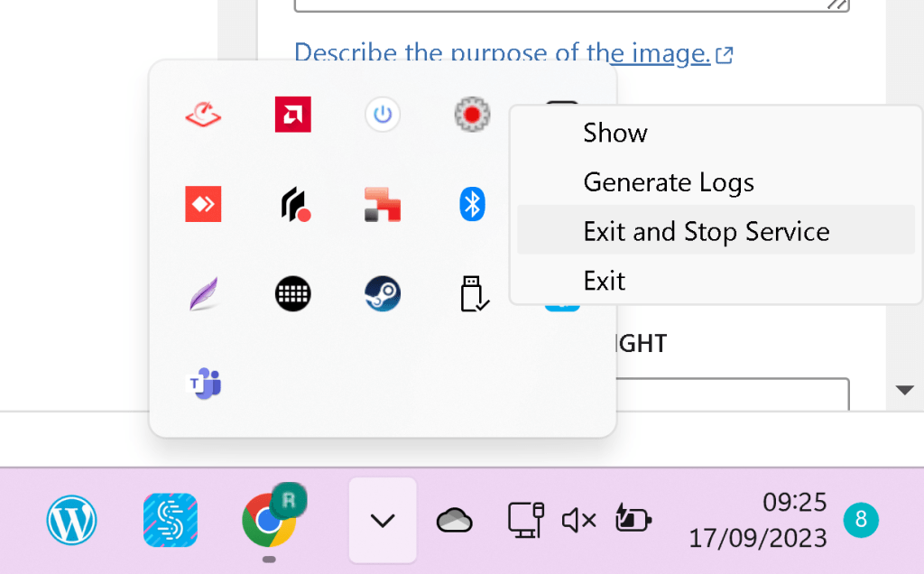The image size is (924, 574).
Task: Click the blue power button tray icon
Action: [383, 114]
